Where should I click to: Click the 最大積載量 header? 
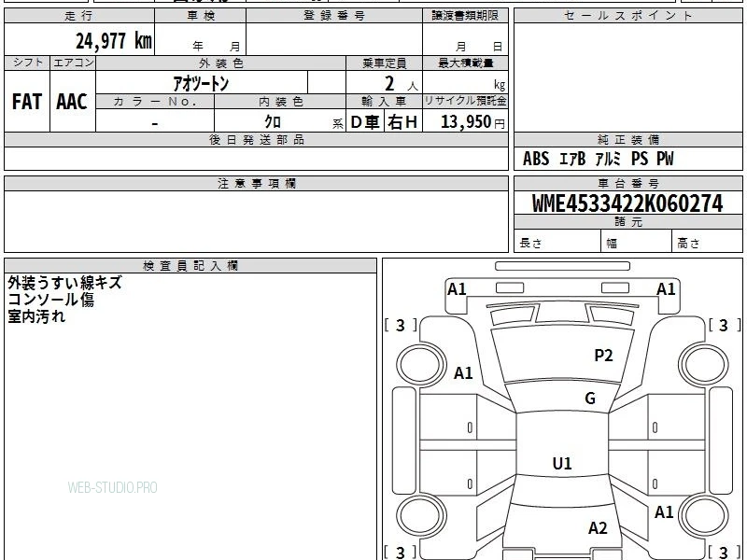(465, 63)
